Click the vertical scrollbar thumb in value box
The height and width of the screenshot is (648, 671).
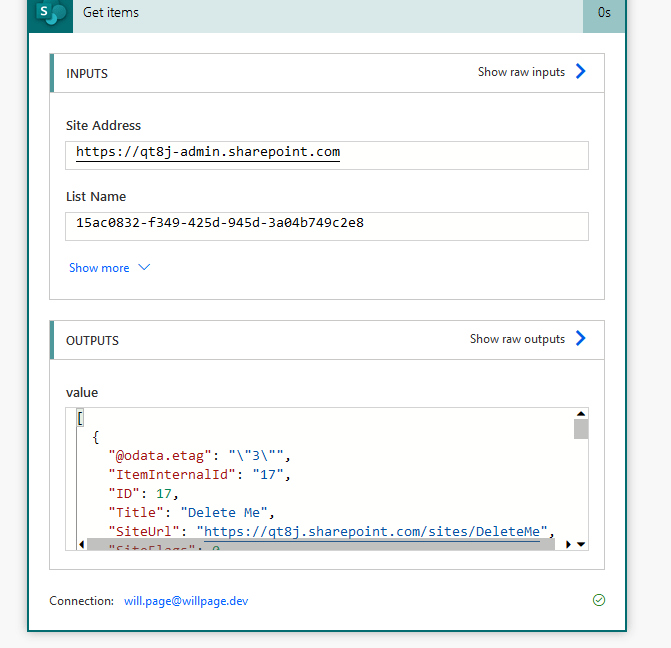coord(581,429)
